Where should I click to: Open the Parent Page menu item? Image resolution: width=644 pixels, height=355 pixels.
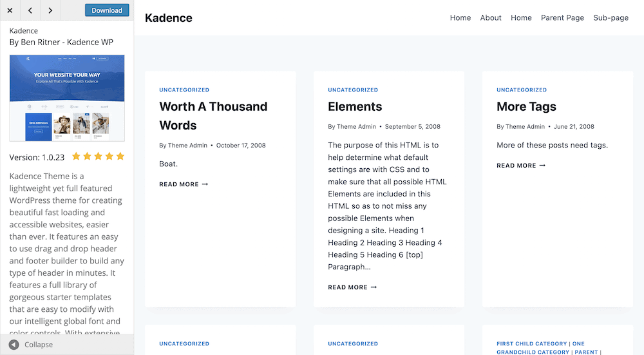pyautogui.click(x=562, y=17)
